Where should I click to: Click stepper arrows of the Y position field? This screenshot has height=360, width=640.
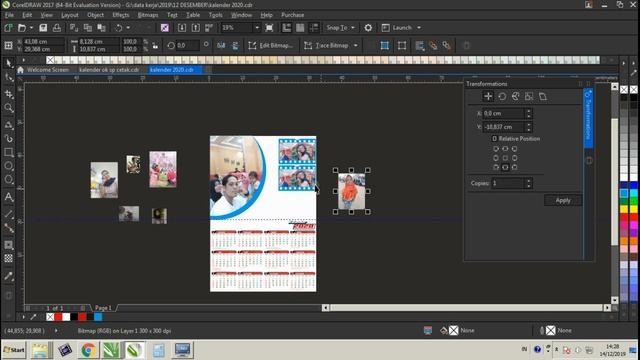coord(529,127)
